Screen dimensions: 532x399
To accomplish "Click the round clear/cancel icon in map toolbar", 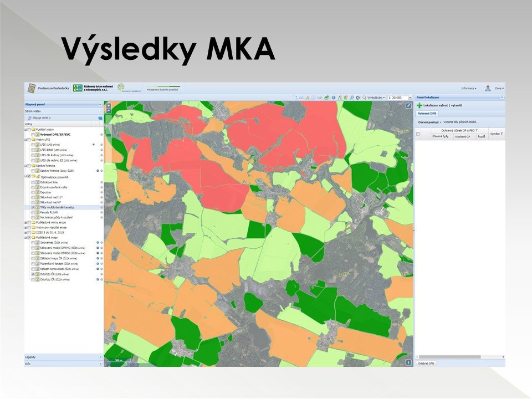I will coord(357,98).
